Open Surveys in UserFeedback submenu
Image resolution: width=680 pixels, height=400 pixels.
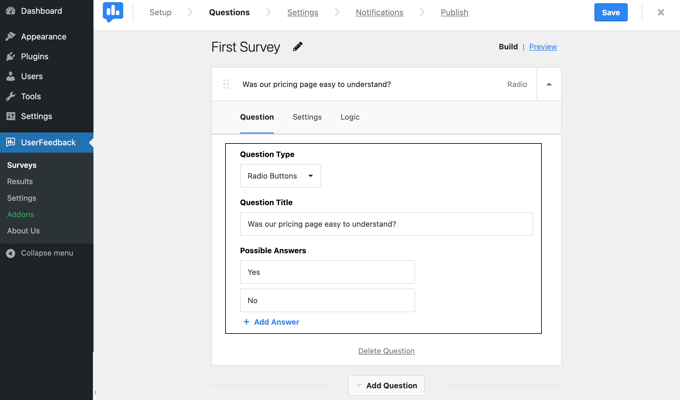click(22, 165)
